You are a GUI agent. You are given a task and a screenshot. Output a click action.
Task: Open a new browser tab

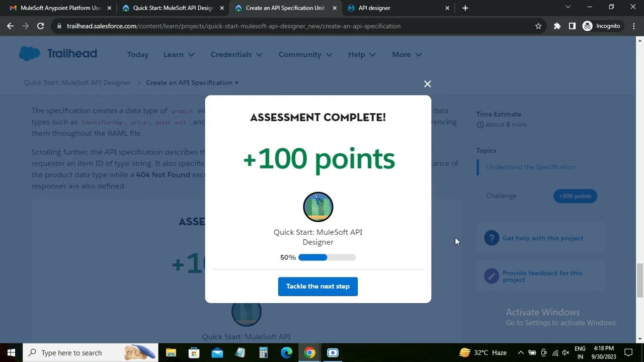(465, 8)
